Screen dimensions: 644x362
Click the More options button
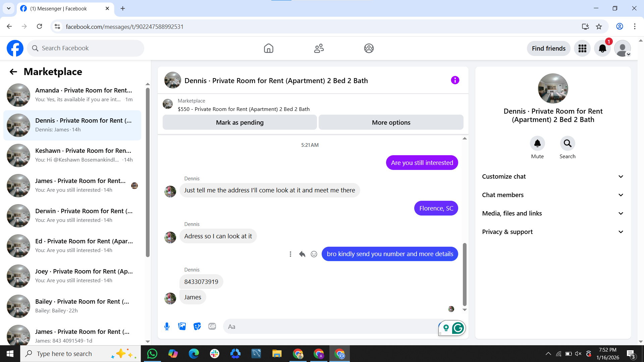pyautogui.click(x=391, y=123)
